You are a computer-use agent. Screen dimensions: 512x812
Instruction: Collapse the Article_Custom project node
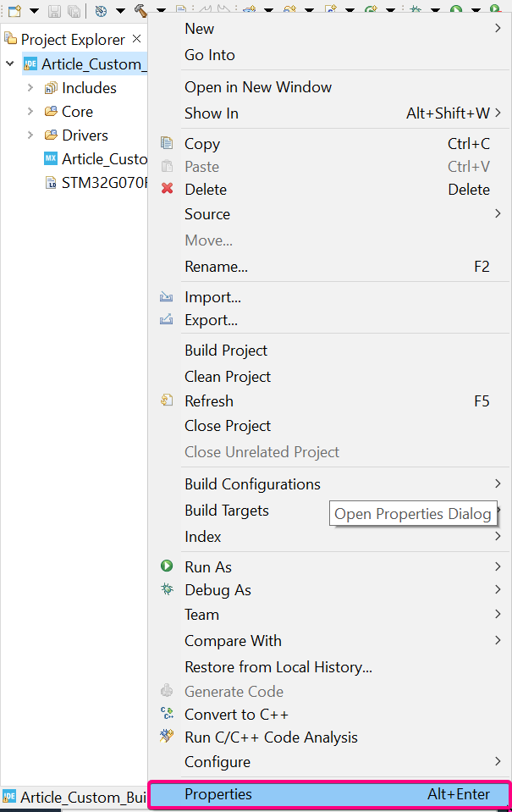(9, 64)
